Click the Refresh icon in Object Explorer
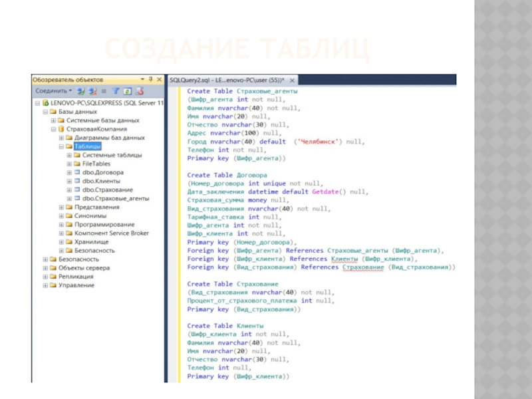The height and width of the screenshot is (399, 532). [x=126, y=90]
